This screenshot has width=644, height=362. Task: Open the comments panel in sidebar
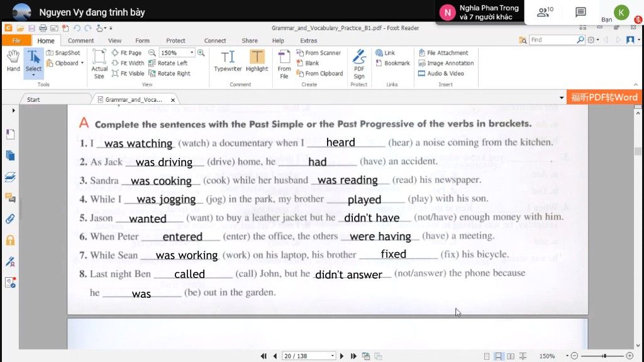[10, 198]
